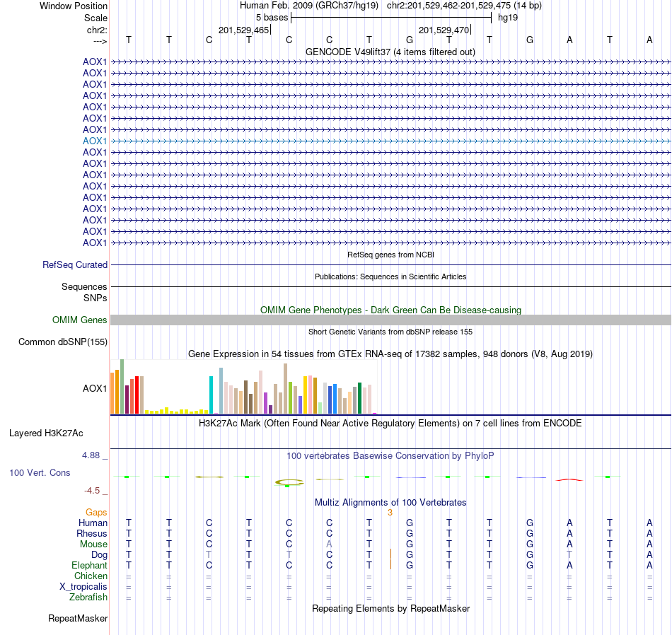Select the 'chr2:' ruler label
The width and height of the screenshot is (672, 635).
(97, 30)
